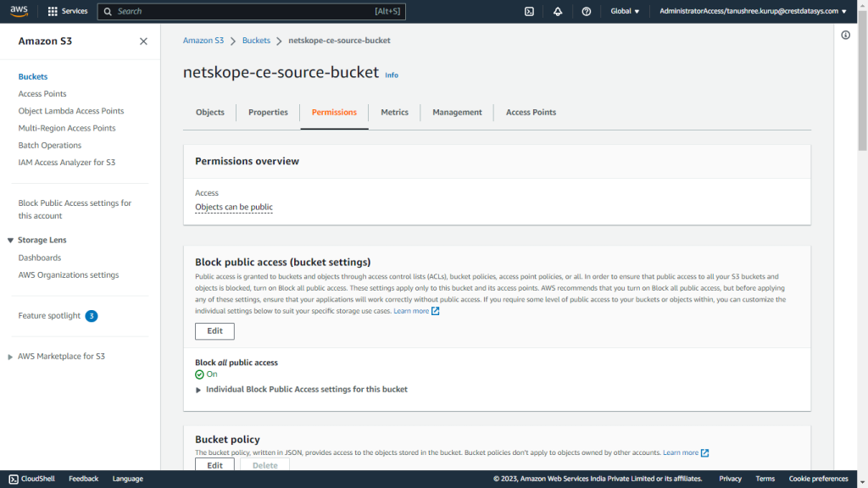Click the green On status check icon
This screenshot has width=868, height=488.
(x=199, y=374)
